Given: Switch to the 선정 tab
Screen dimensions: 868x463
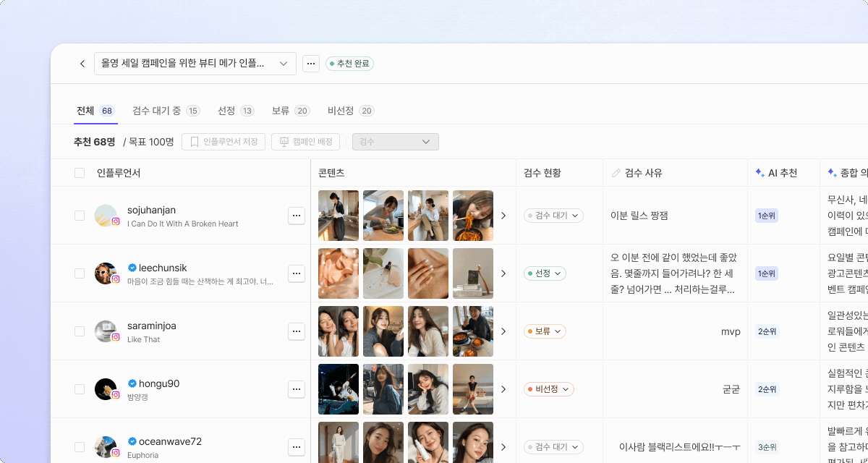Looking at the screenshot, I should pyautogui.click(x=236, y=111).
